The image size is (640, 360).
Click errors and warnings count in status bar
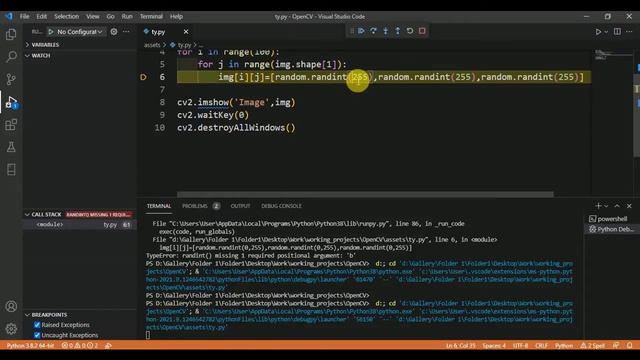pyautogui.click(x=80, y=345)
